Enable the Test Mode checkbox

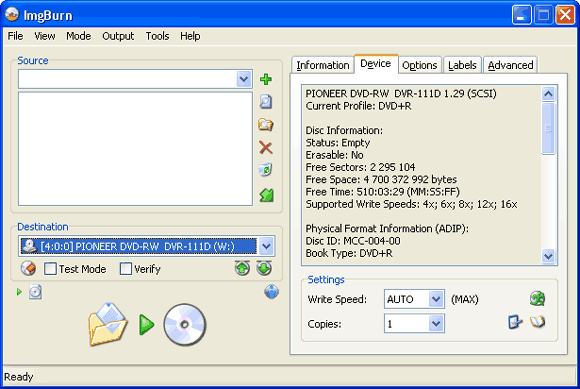tap(50, 269)
